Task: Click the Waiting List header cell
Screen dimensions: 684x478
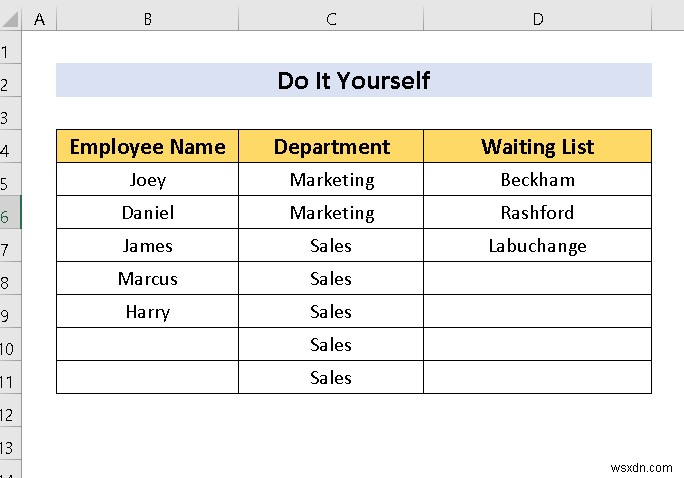Action: click(538, 147)
